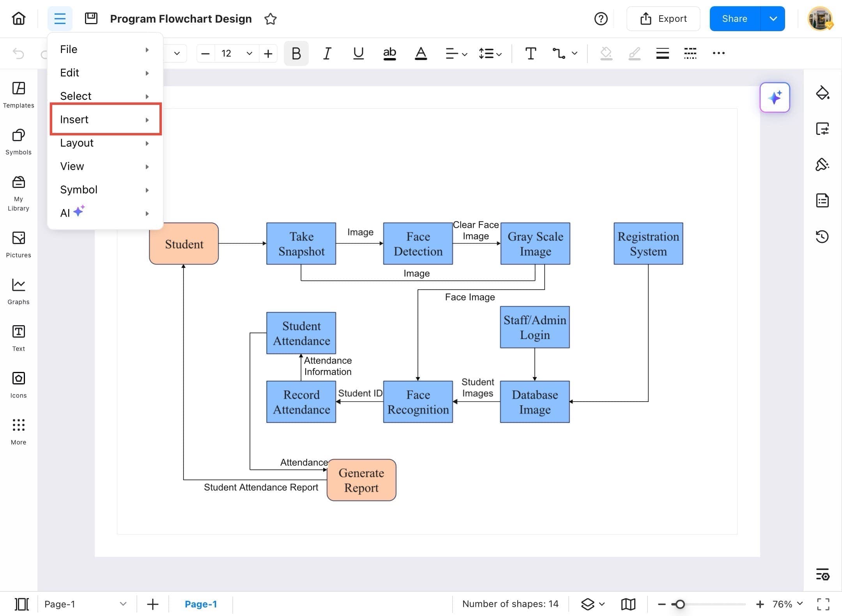The height and width of the screenshot is (616, 842).
Task: Open the Symbols panel in sidebar
Action: [18, 141]
